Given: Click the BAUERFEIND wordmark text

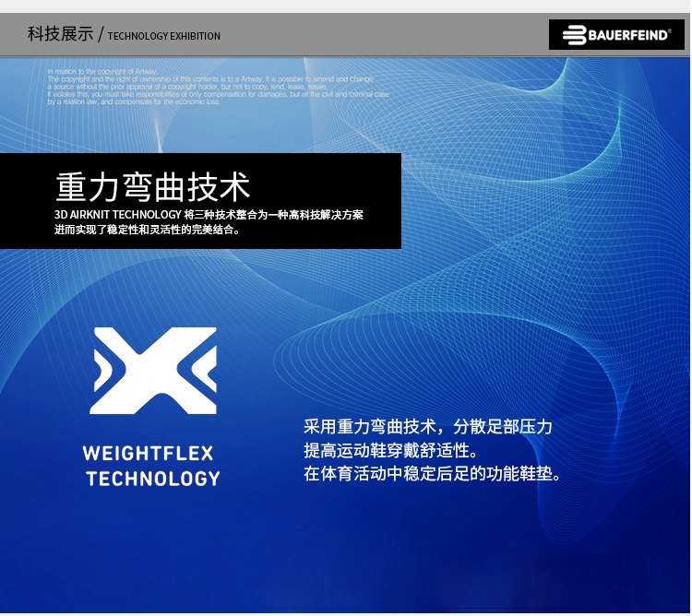Looking at the screenshot, I should [629, 35].
